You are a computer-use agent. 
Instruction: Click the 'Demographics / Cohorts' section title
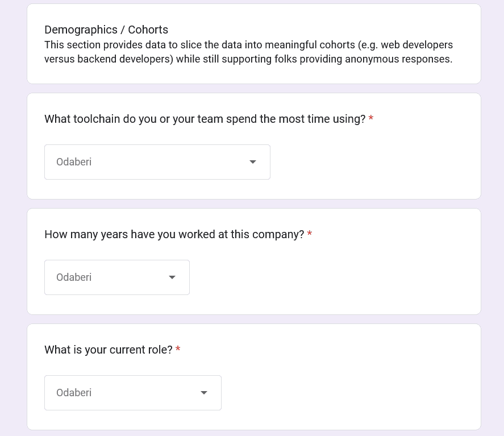point(106,30)
